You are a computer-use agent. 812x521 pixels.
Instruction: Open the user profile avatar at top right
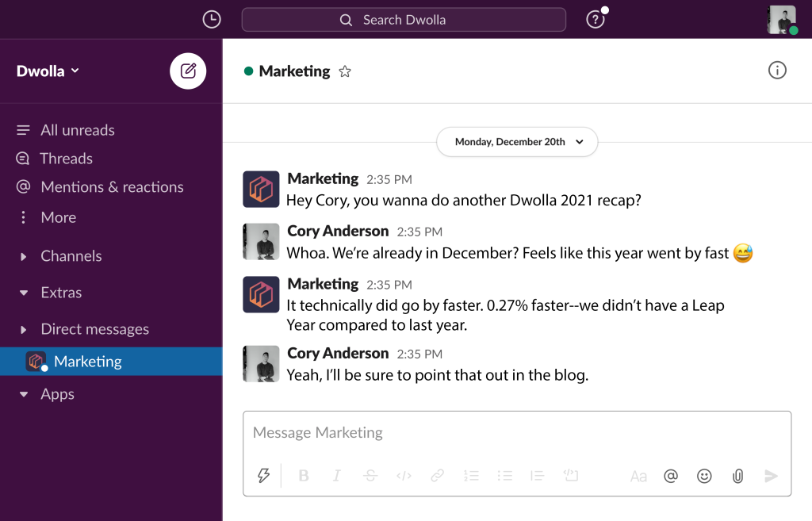tap(781, 20)
